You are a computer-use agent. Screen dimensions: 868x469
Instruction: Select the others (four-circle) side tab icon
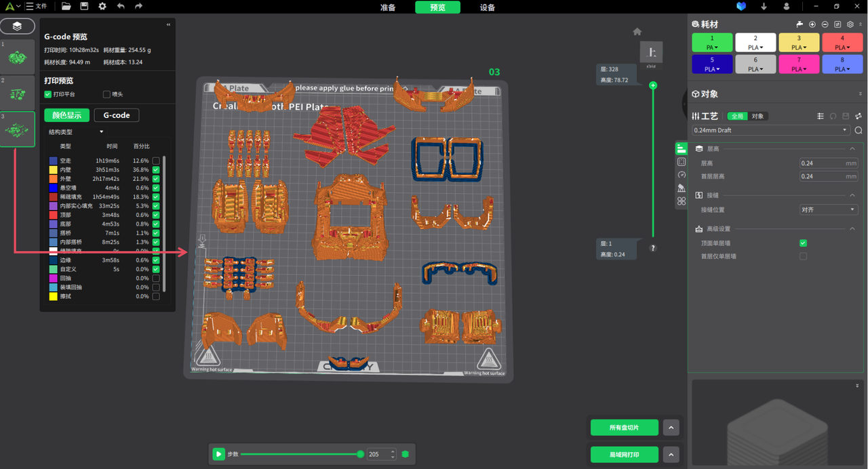click(x=682, y=201)
